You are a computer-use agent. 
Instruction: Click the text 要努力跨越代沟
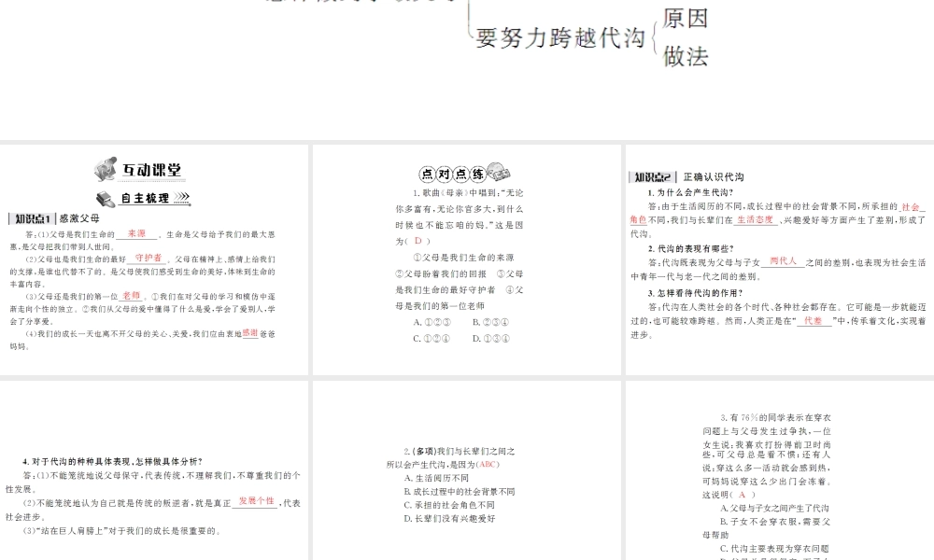tap(560, 37)
